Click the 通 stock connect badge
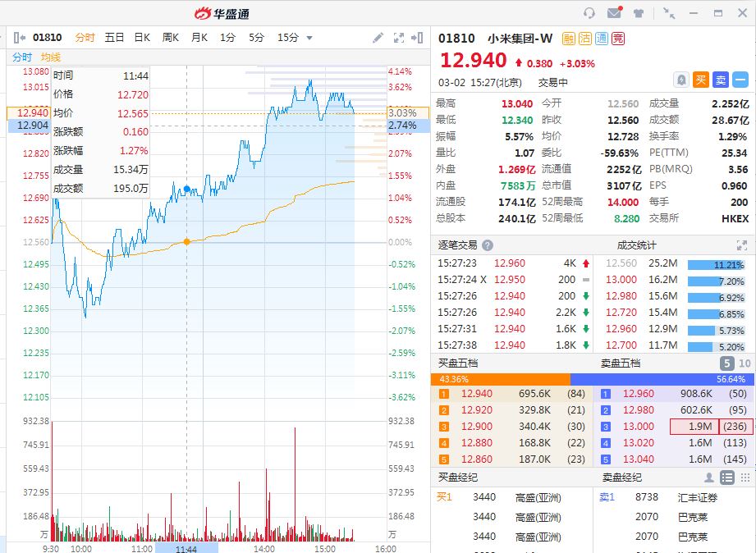756x553 pixels. pos(602,39)
